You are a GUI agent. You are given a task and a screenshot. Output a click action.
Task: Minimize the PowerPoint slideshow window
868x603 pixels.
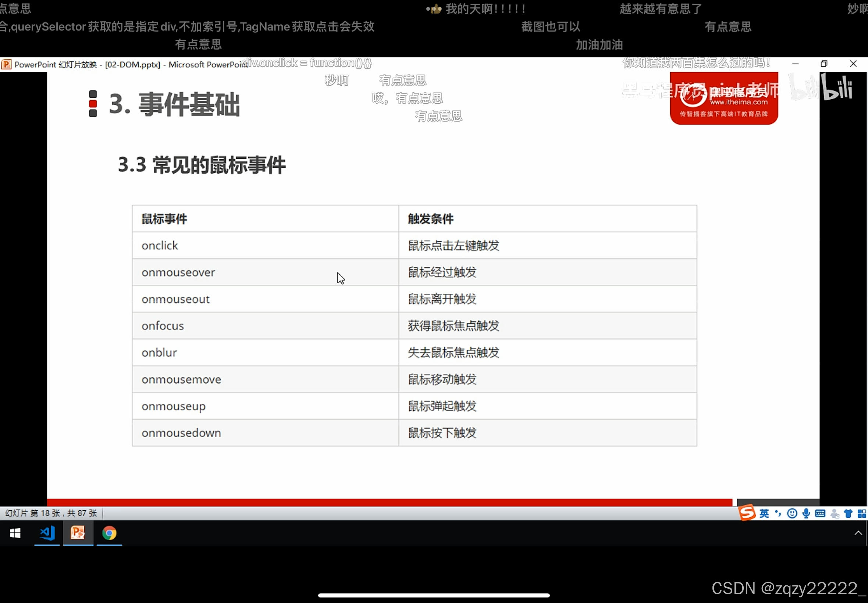point(796,64)
